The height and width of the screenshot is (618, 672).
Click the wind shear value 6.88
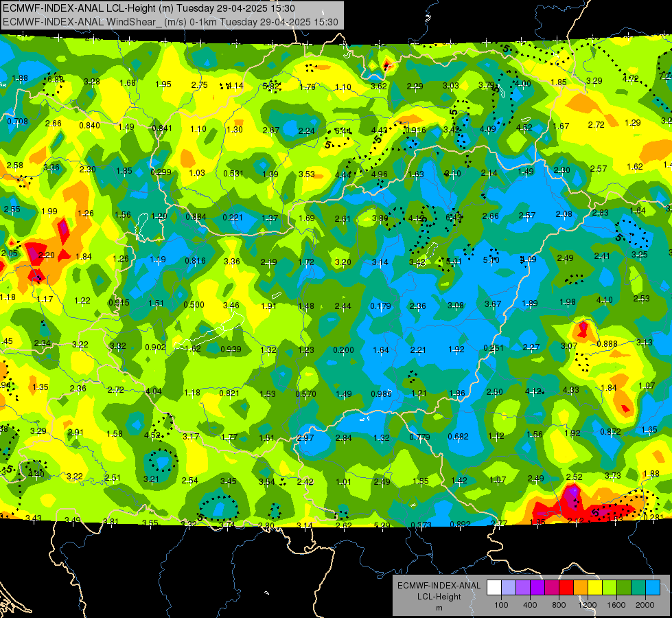coord(56,80)
